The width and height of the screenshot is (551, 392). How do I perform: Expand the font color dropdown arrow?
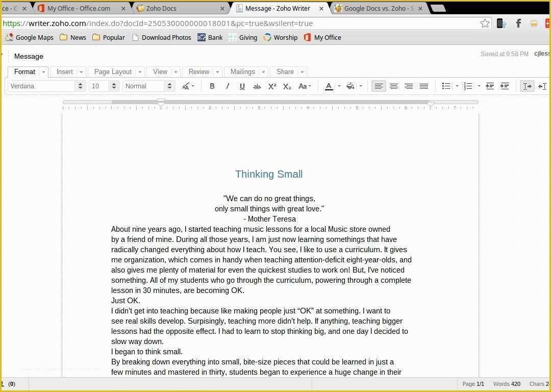339,86
